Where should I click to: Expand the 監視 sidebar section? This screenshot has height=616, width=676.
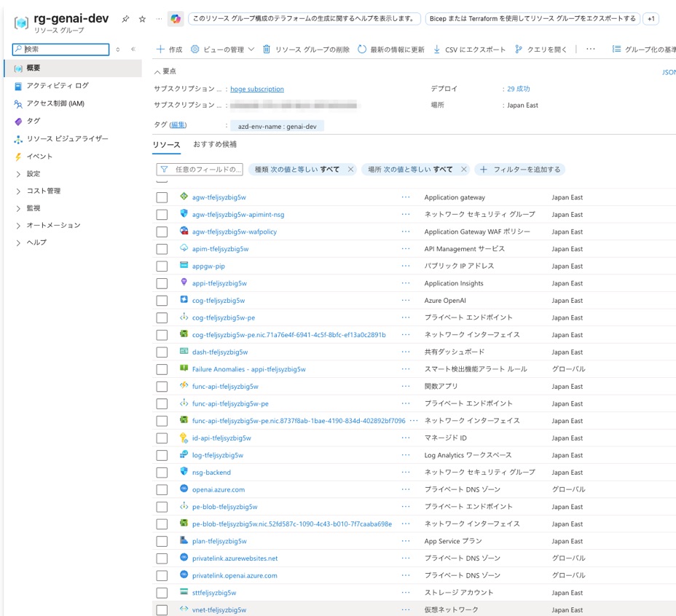coord(18,208)
